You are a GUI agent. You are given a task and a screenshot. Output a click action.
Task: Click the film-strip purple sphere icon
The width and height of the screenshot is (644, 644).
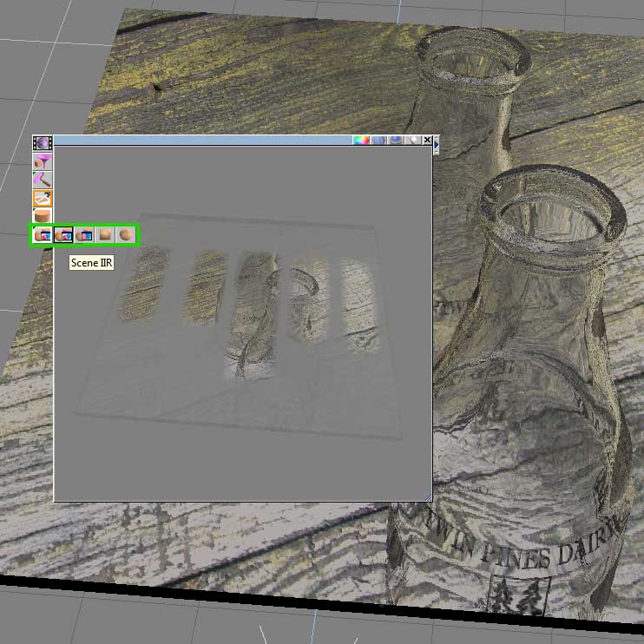point(43,143)
